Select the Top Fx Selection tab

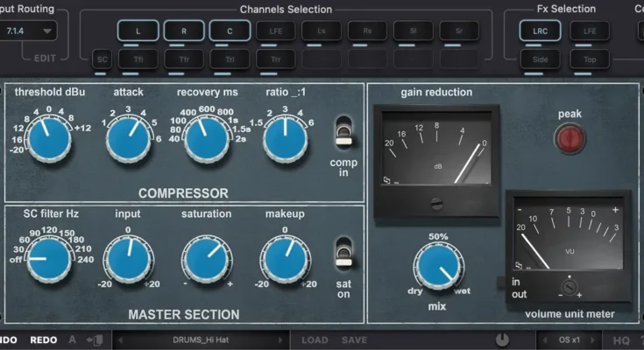[x=590, y=59]
